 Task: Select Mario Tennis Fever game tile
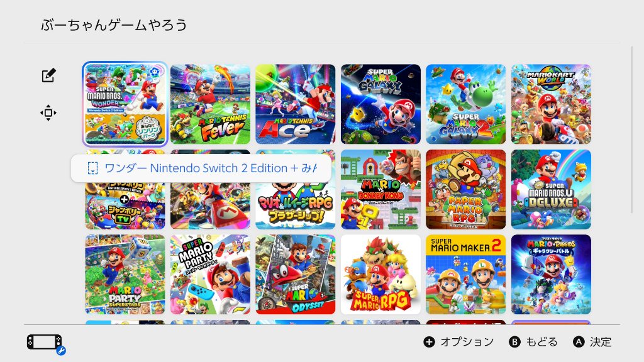point(210,104)
